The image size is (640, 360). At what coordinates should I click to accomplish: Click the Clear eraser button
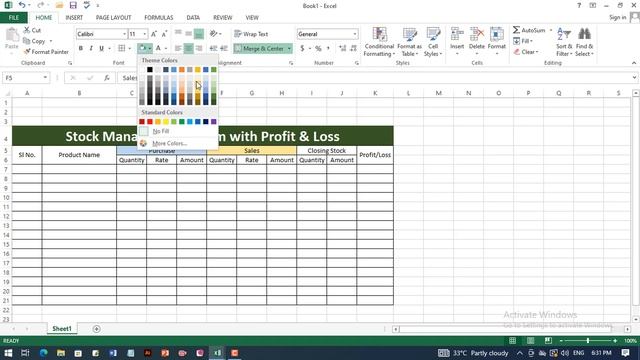point(526,52)
